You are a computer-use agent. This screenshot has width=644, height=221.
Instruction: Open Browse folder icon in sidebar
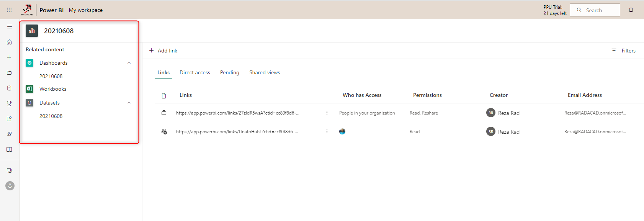pyautogui.click(x=9, y=73)
